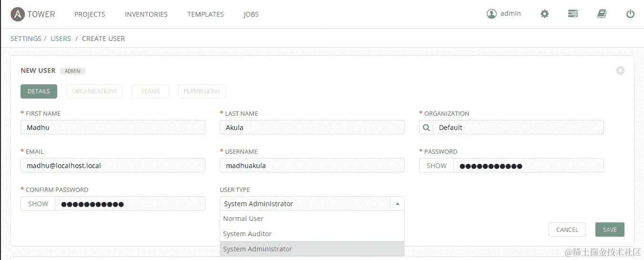Viewport: 644px width, 260px height.
Task: Go to Templates in top navigation
Action: click(x=205, y=14)
